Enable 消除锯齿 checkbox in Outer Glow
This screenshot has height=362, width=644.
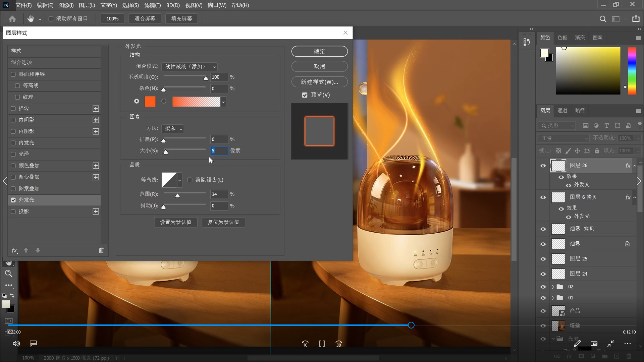coord(190,180)
